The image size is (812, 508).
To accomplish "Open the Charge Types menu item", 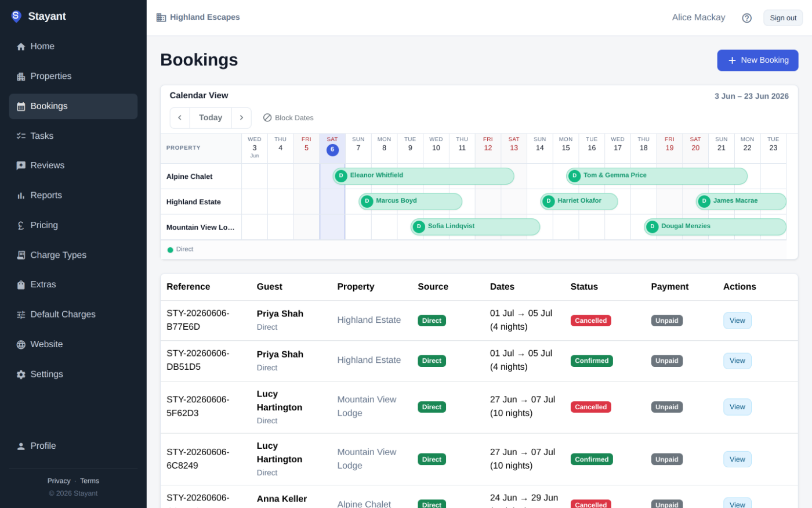I will tap(73, 255).
